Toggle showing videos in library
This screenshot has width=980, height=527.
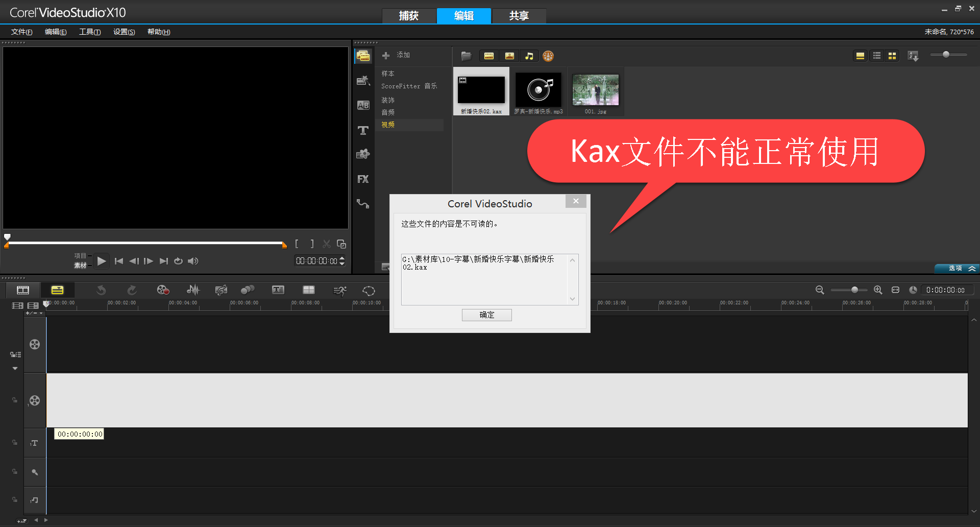click(489, 56)
